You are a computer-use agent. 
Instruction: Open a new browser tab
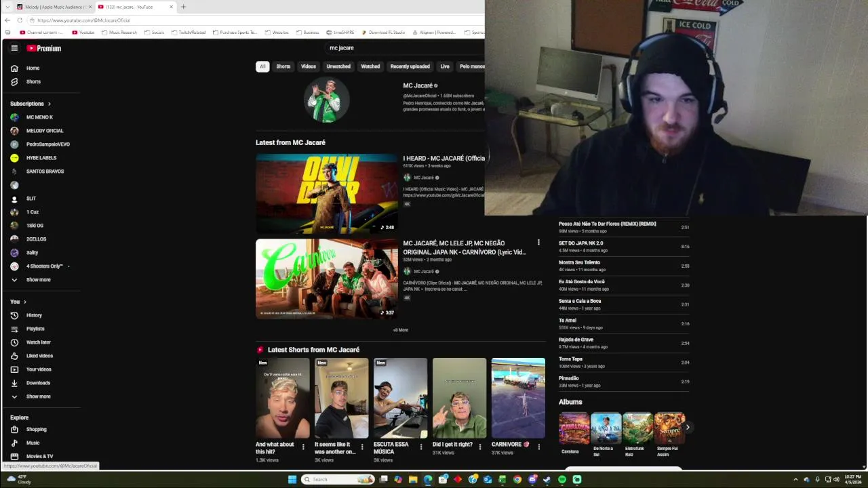(183, 7)
